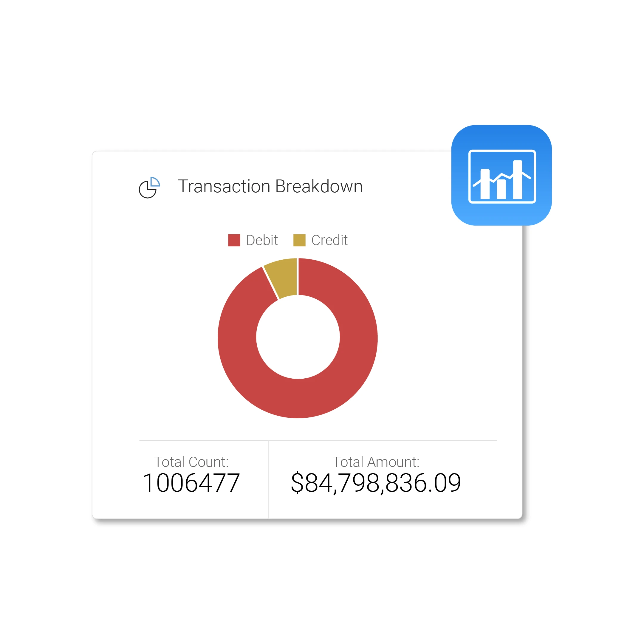This screenshot has width=644, height=644.
Task: Click the blue analytics chart app icon
Action: [x=501, y=175]
